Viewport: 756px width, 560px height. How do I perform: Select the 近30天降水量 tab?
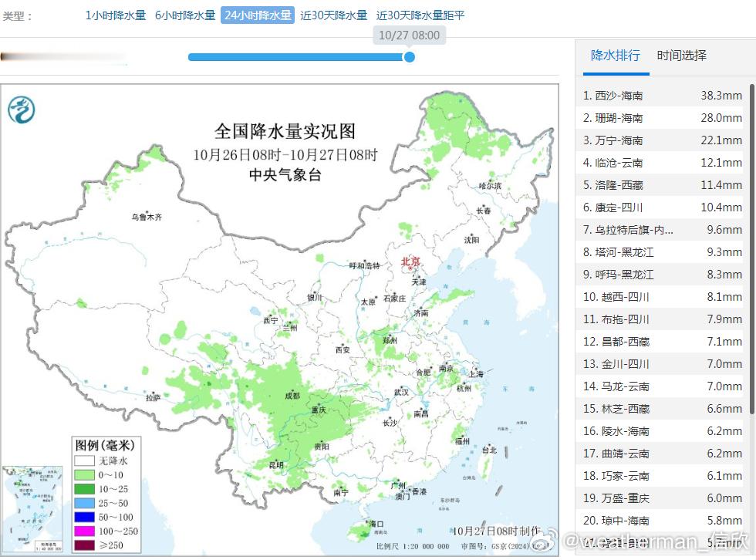point(333,14)
